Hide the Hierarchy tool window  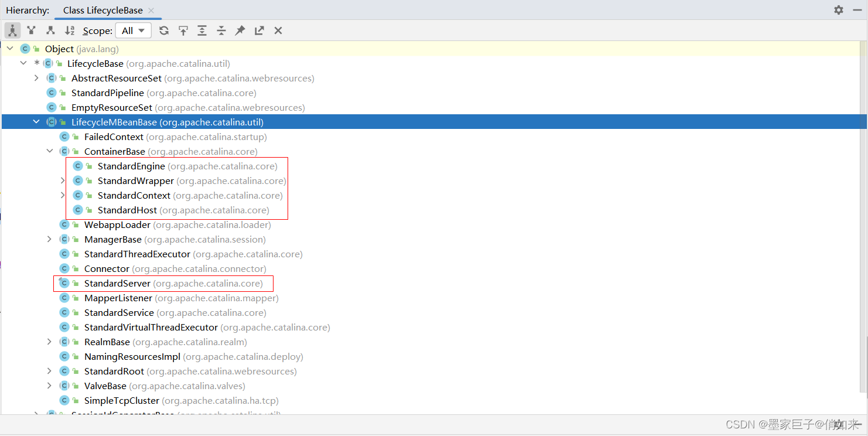click(x=857, y=10)
